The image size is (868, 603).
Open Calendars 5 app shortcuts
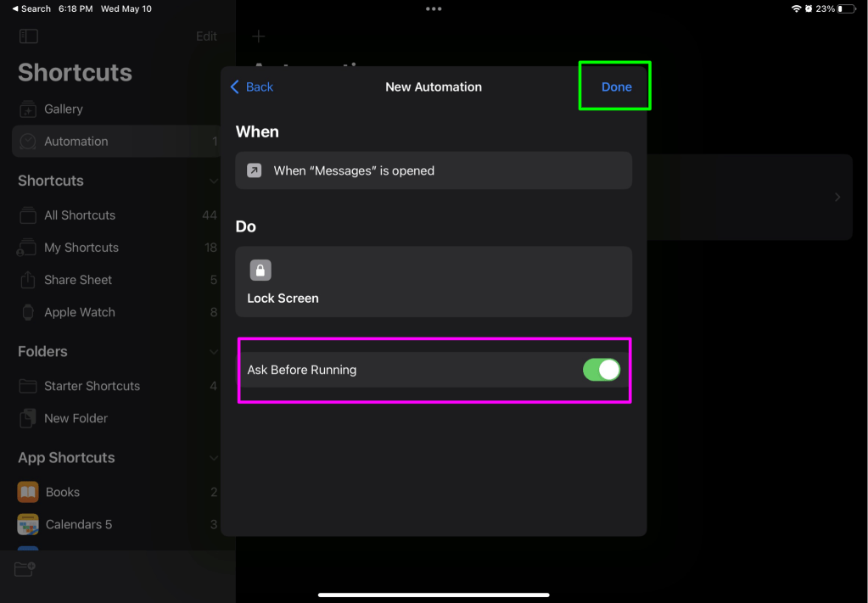click(78, 524)
